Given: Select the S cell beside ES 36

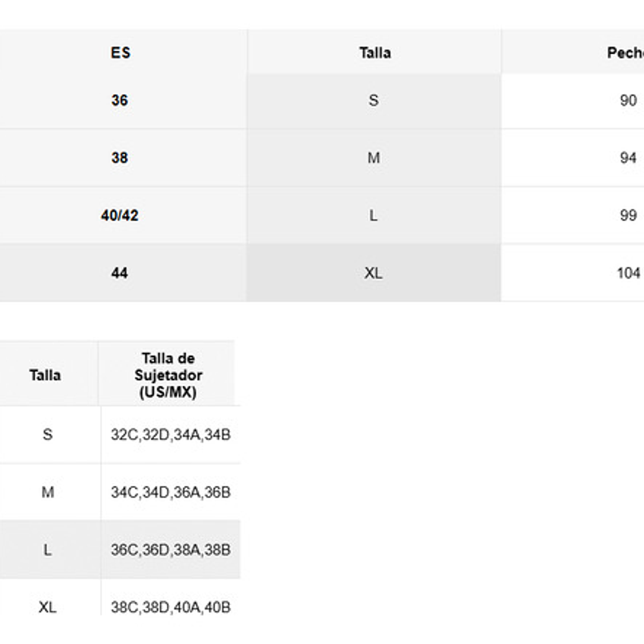Looking at the screenshot, I should coord(373,101).
